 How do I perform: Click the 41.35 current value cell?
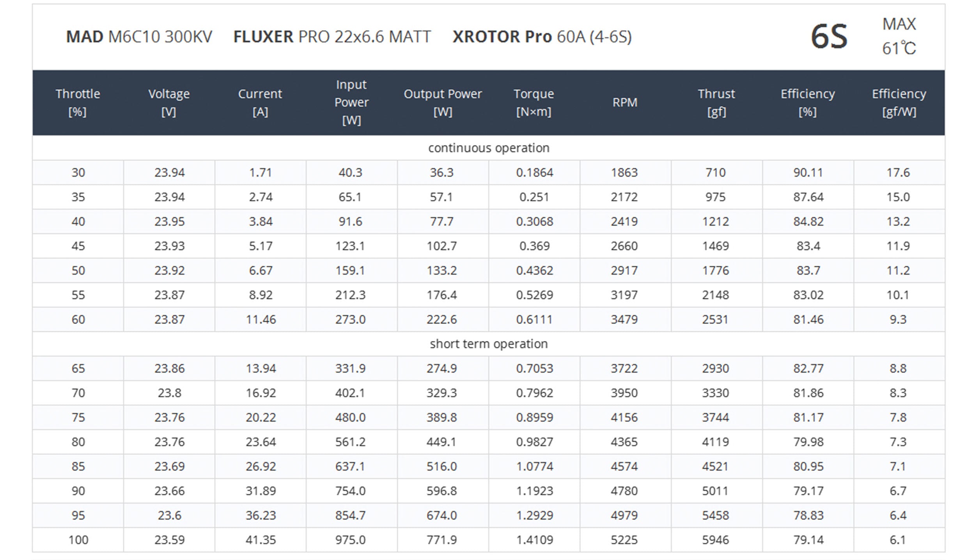pyautogui.click(x=261, y=540)
